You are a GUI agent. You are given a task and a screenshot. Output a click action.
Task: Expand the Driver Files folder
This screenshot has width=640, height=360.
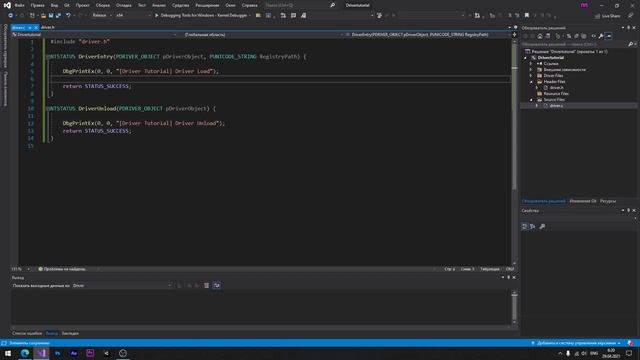(x=531, y=76)
